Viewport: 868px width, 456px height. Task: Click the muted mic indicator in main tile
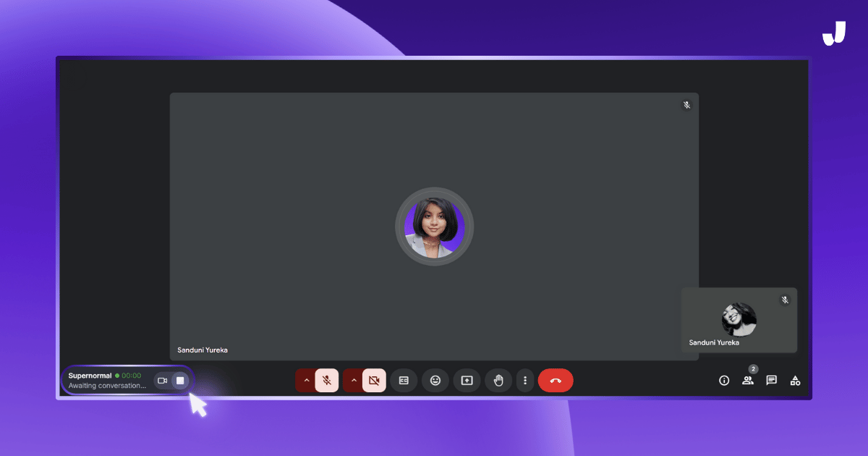pyautogui.click(x=687, y=105)
